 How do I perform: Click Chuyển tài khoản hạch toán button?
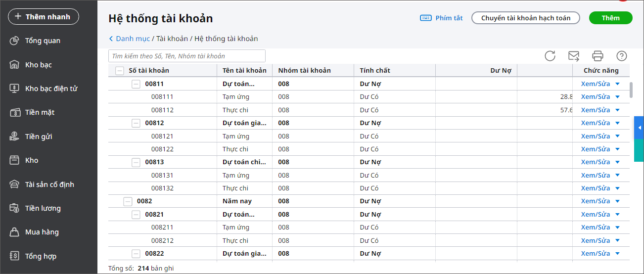click(x=525, y=18)
